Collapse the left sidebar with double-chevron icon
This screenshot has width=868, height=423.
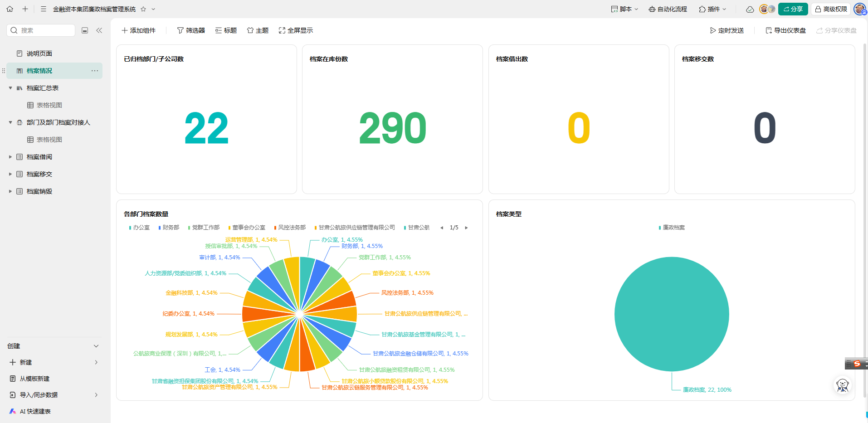click(99, 30)
